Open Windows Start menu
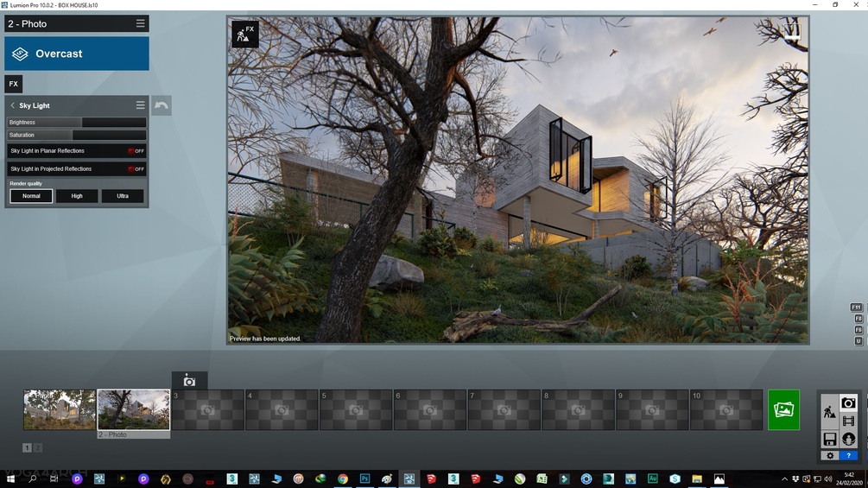This screenshot has width=868, height=488. pyautogui.click(x=10, y=478)
